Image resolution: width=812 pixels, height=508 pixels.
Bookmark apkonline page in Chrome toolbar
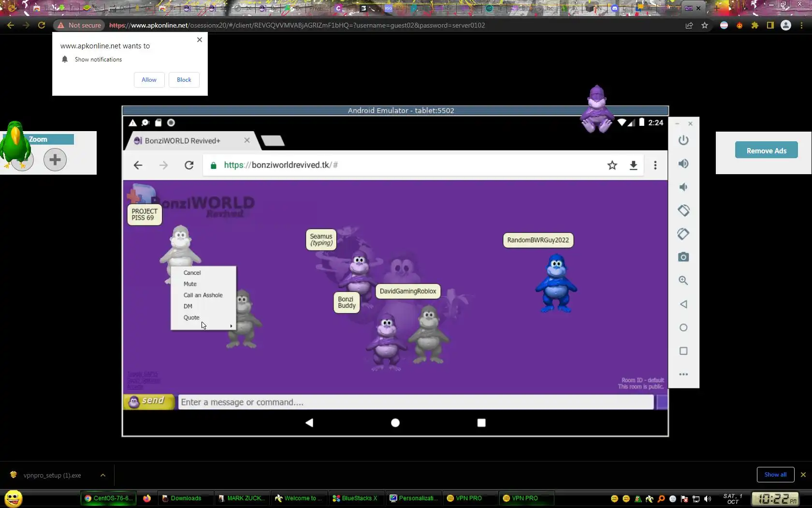tap(705, 25)
